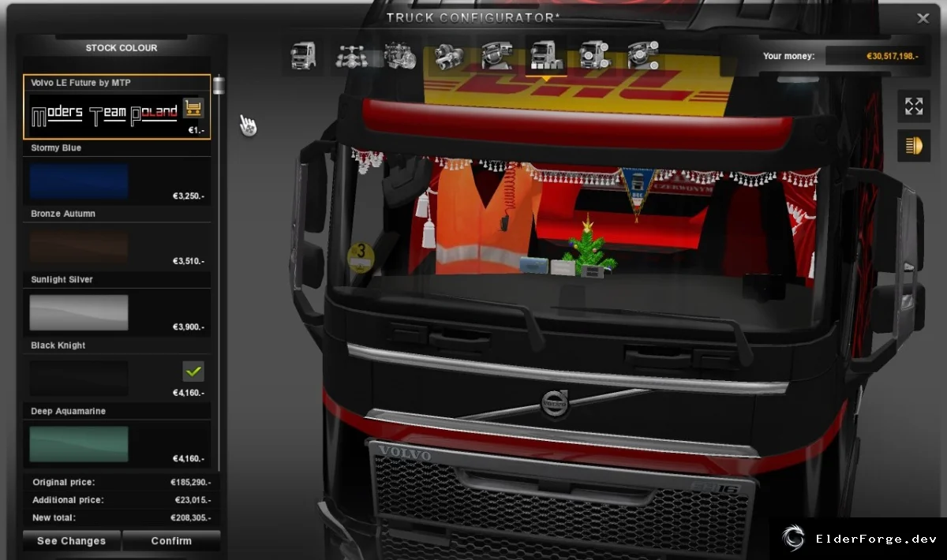Click the See Changes button

(x=71, y=541)
